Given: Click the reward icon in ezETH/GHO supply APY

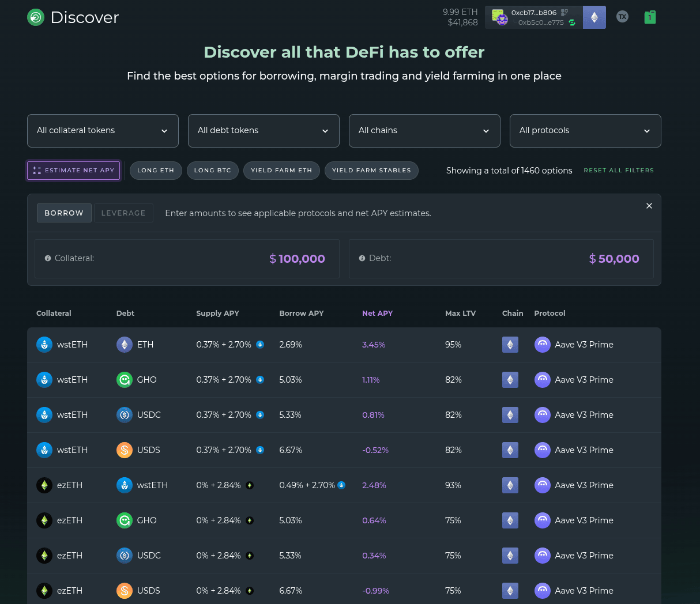Looking at the screenshot, I should pos(250,520).
